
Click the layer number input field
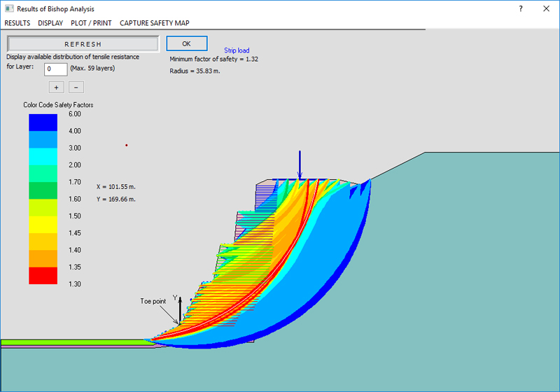coord(55,69)
